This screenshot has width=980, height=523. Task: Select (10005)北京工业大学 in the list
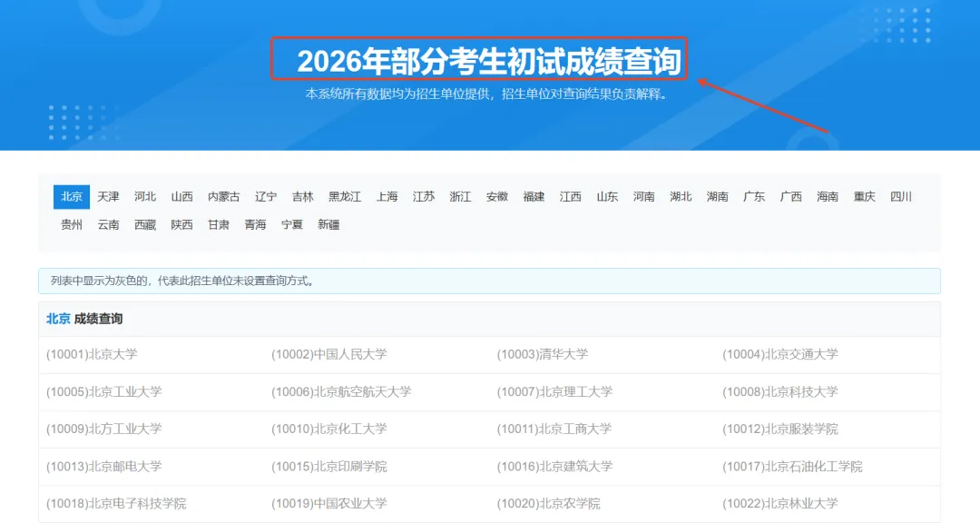[103, 391]
